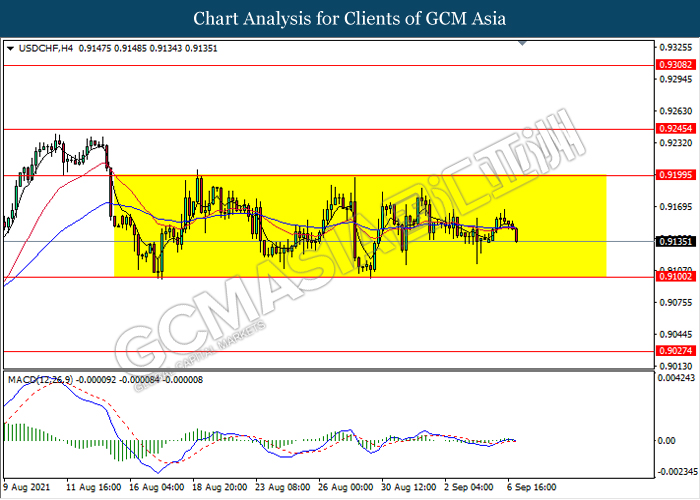
Task: Click the 0.90130 price axis value
Action: (x=676, y=367)
